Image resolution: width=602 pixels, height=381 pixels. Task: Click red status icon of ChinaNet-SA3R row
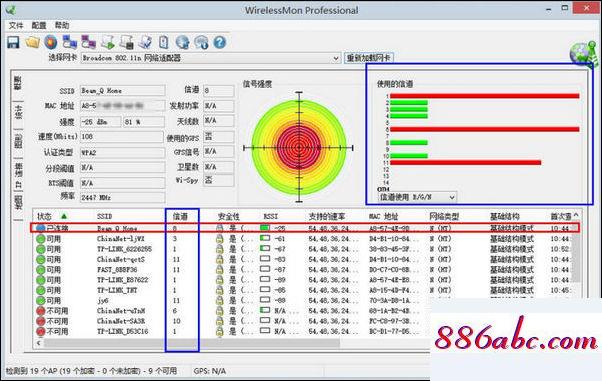pyautogui.click(x=40, y=321)
